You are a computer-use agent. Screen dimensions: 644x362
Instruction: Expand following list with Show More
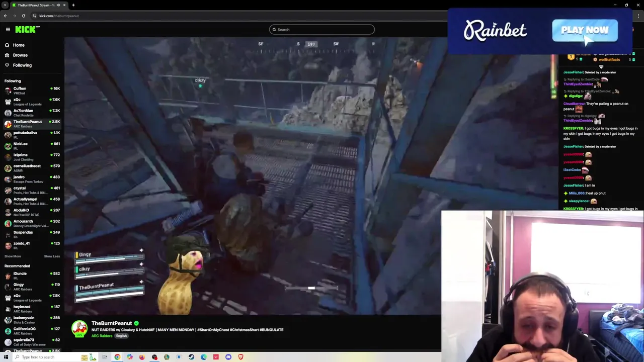pyautogui.click(x=13, y=256)
